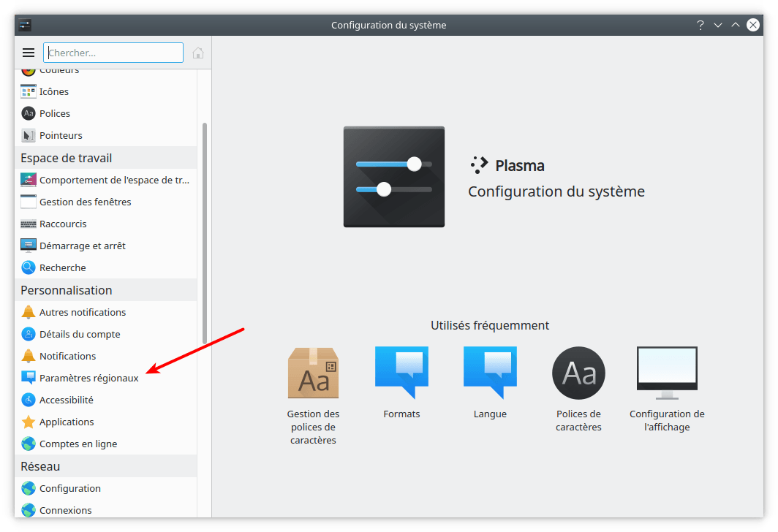Select the Icônes text entry
Screen dimensions: 778x532
coord(54,92)
